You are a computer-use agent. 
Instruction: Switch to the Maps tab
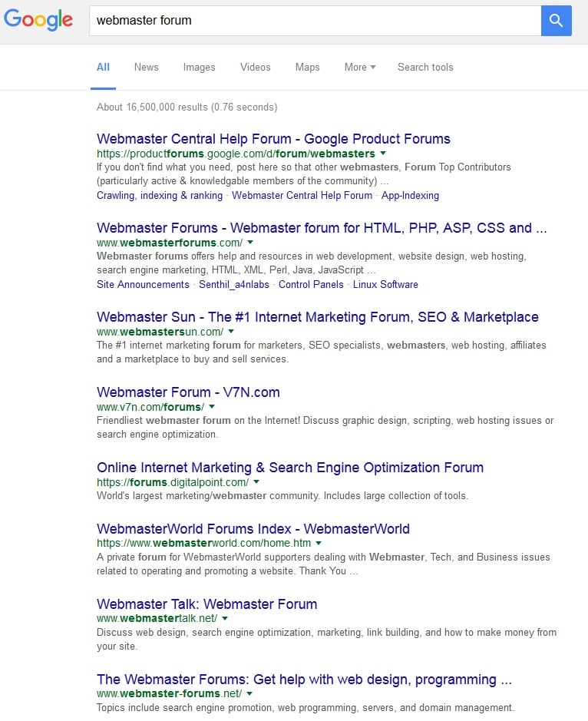pos(308,67)
